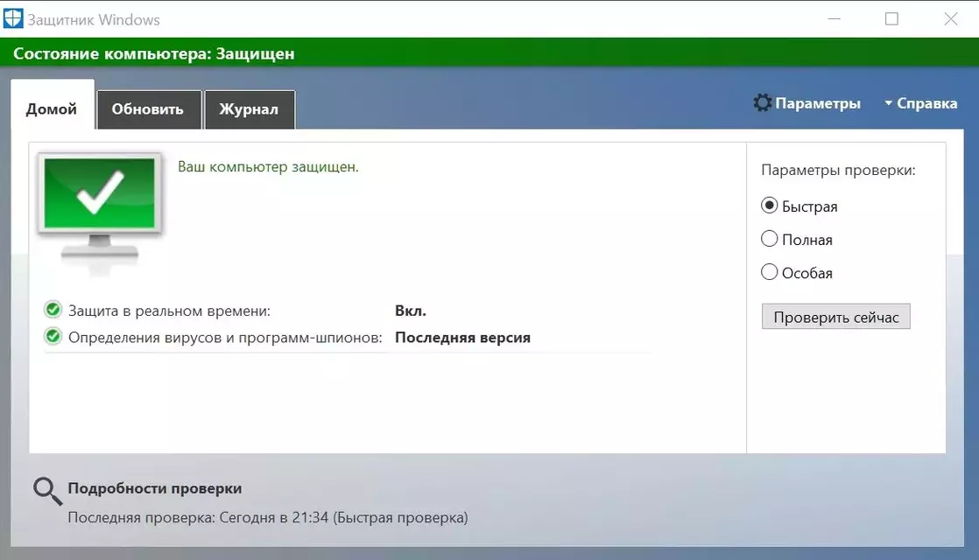Click the real-time protection green check icon
The image size is (979, 560).
tap(53, 310)
